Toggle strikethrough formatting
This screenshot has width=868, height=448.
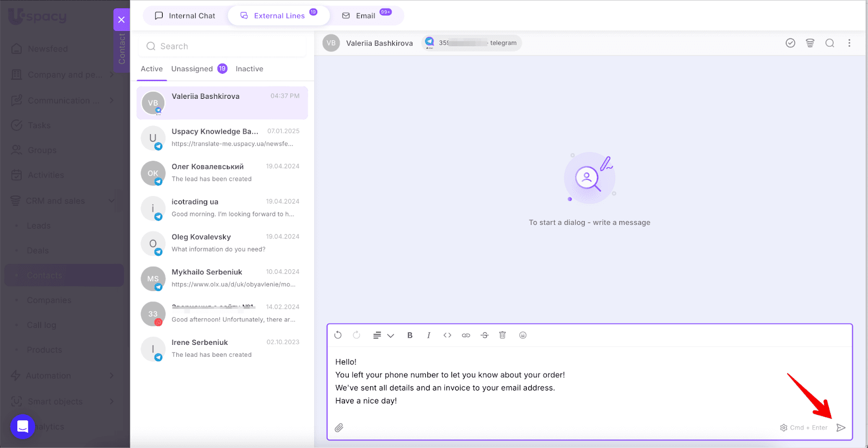coord(484,335)
